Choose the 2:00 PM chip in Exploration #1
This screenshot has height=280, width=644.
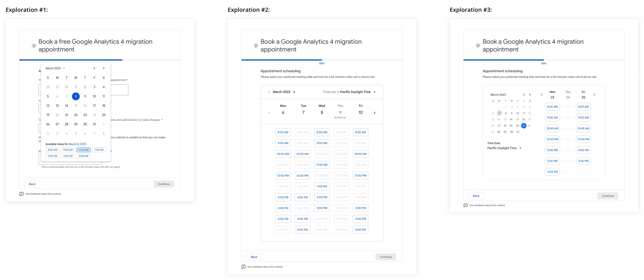[x=53, y=156]
